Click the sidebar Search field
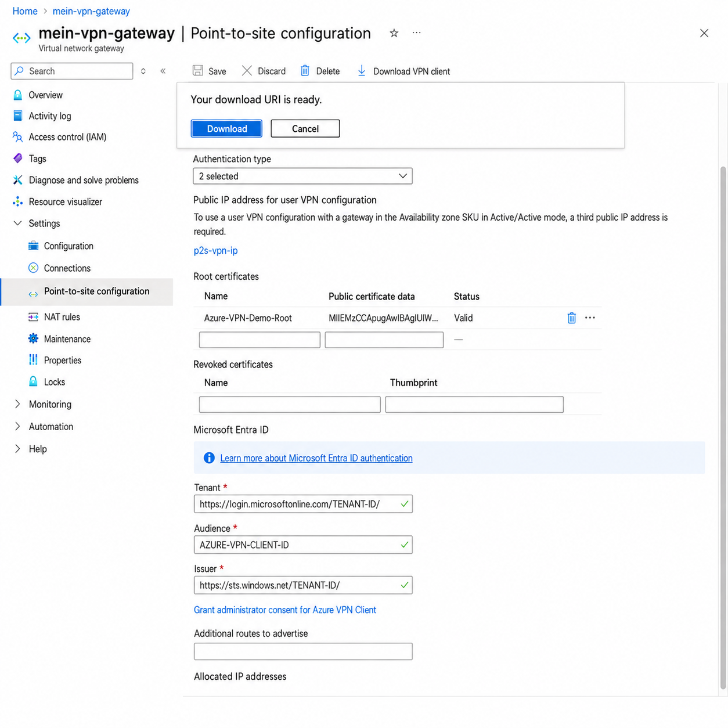 [72, 71]
